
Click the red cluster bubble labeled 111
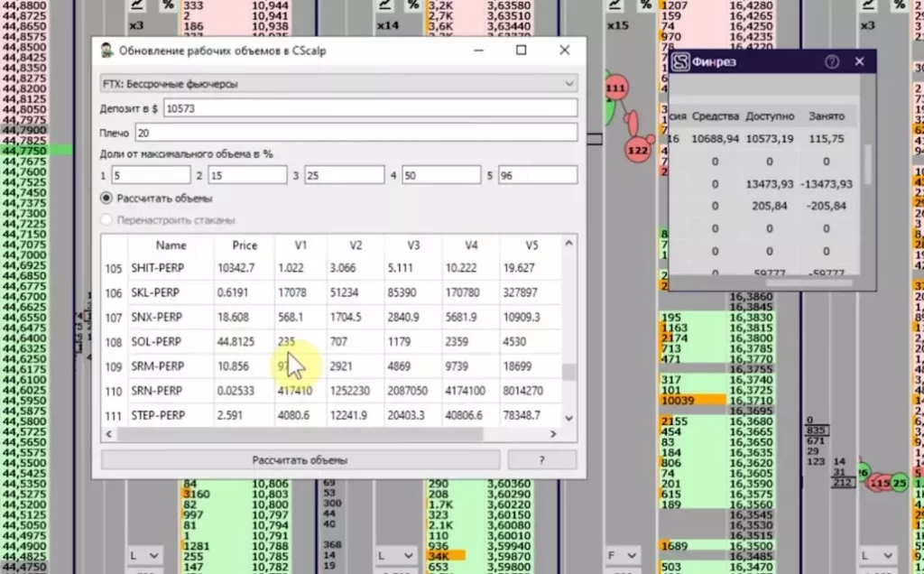pyautogui.click(x=615, y=88)
